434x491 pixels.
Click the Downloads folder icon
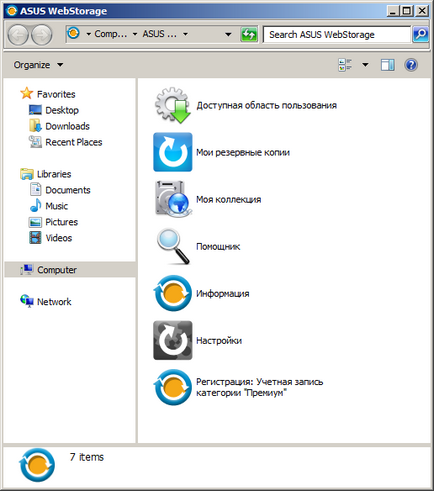coord(35,126)
